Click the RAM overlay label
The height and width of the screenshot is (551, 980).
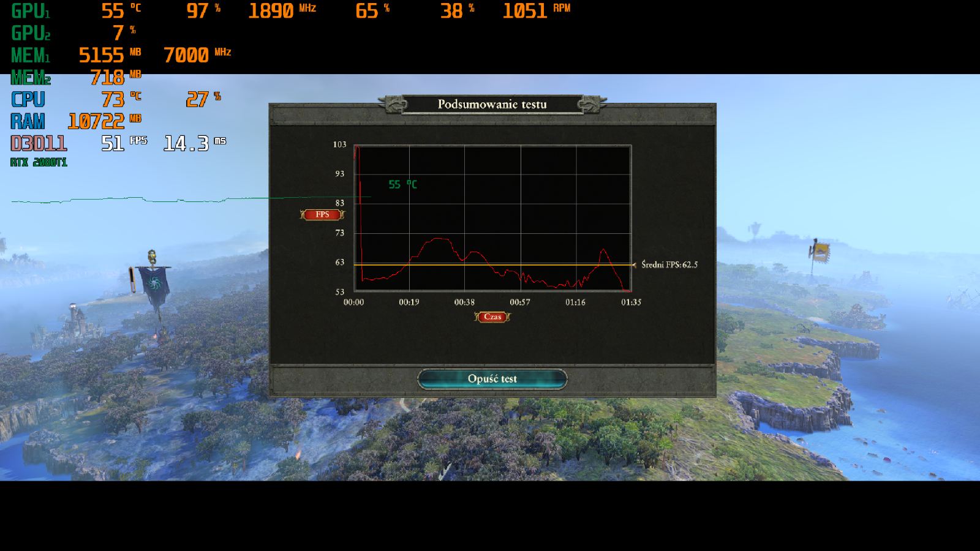click(x=28, y=121)
